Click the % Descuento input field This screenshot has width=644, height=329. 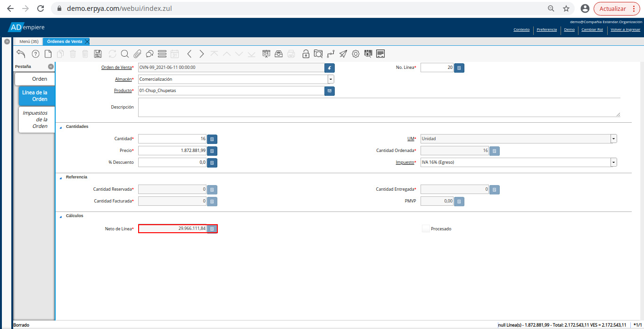[x=172, y=162]
